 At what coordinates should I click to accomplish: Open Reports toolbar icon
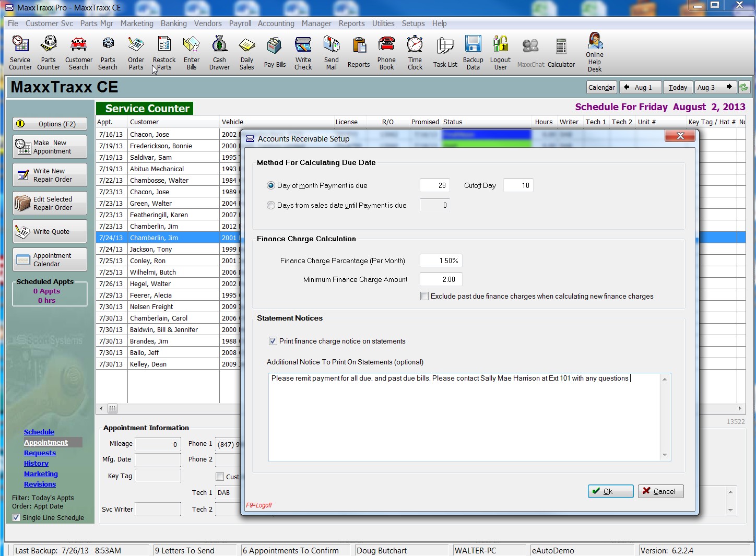(359, 53)
